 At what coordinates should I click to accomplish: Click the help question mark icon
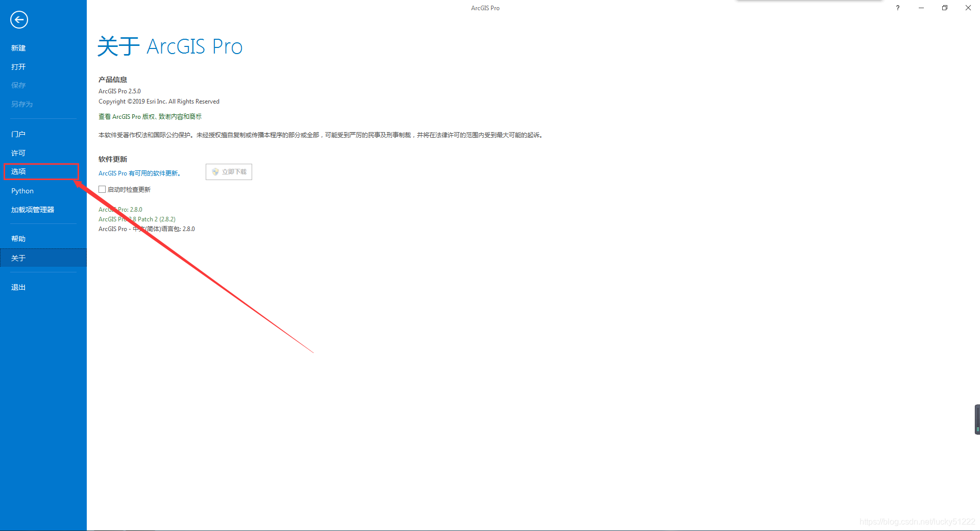click(898, 8)
